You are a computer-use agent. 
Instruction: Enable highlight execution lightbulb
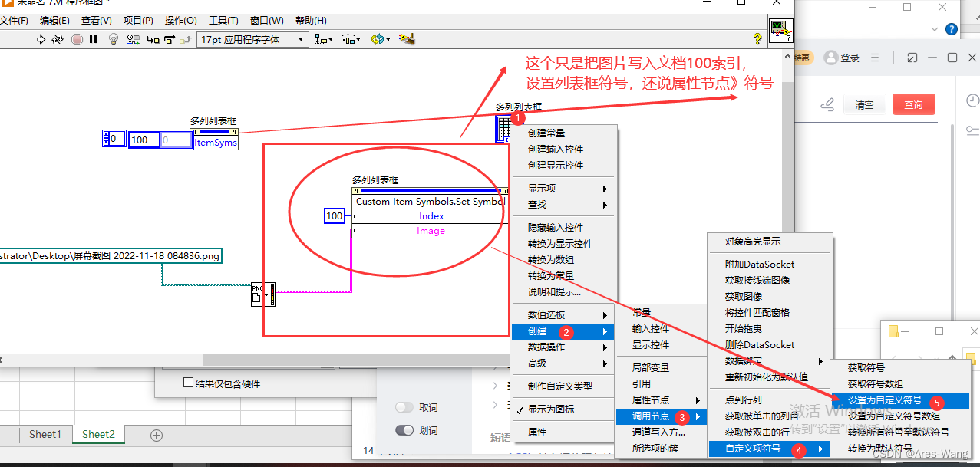[114, 38]
